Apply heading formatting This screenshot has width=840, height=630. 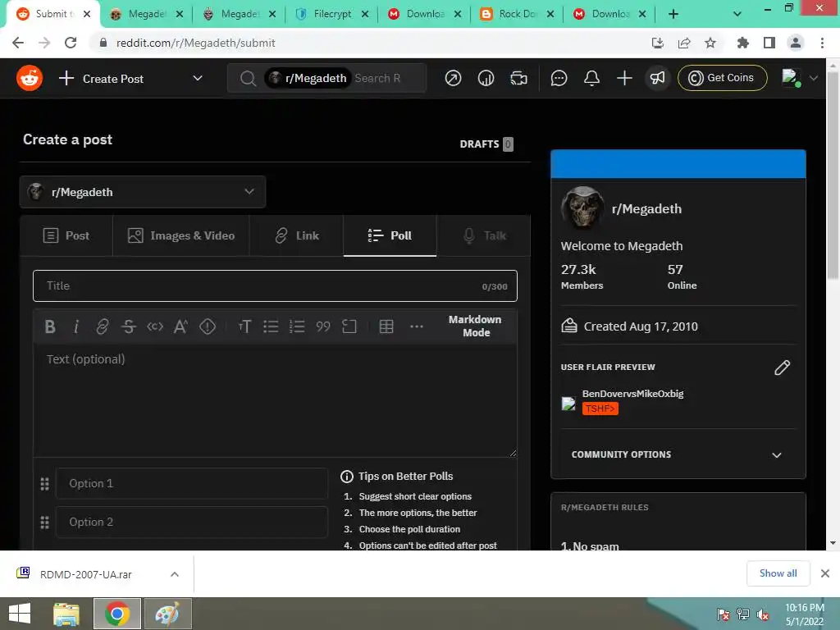(244, 326)
